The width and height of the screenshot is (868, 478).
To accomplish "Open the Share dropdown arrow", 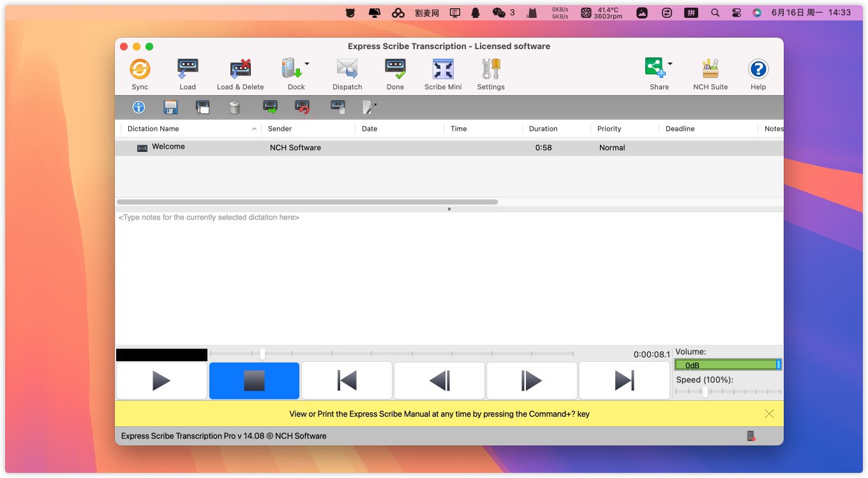I will click(x=670, y=64).
